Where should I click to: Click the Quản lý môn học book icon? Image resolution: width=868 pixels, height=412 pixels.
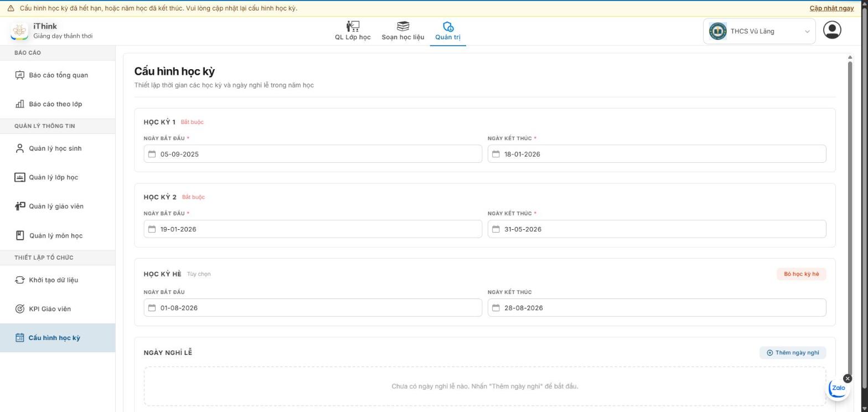click(20, 235)
